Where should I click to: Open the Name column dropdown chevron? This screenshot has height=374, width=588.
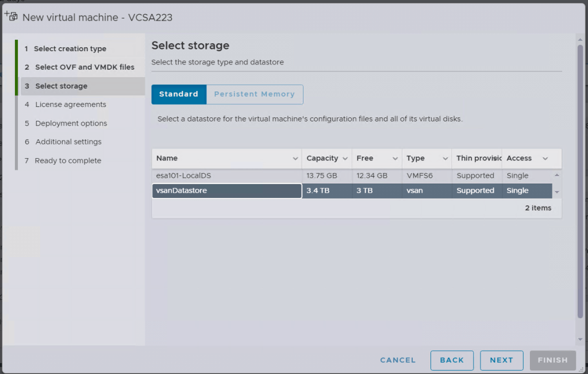295,159
